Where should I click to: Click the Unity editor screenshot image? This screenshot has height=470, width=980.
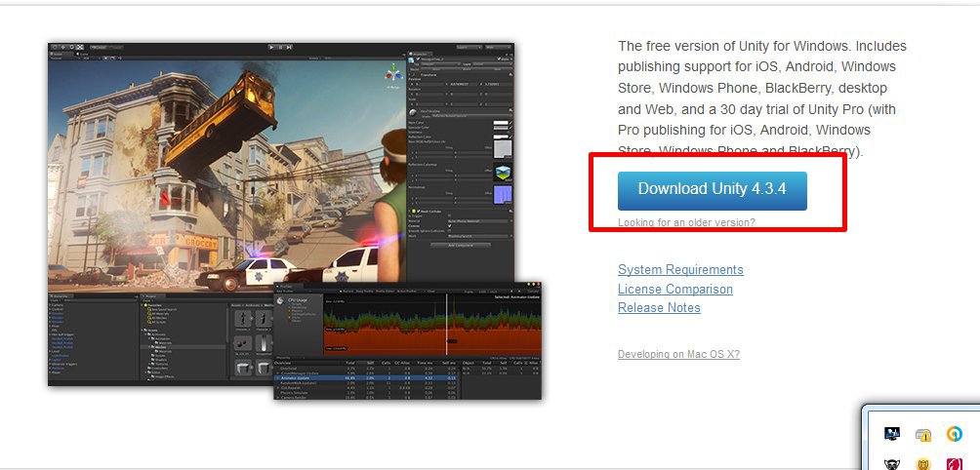click(x=295, y=221)
